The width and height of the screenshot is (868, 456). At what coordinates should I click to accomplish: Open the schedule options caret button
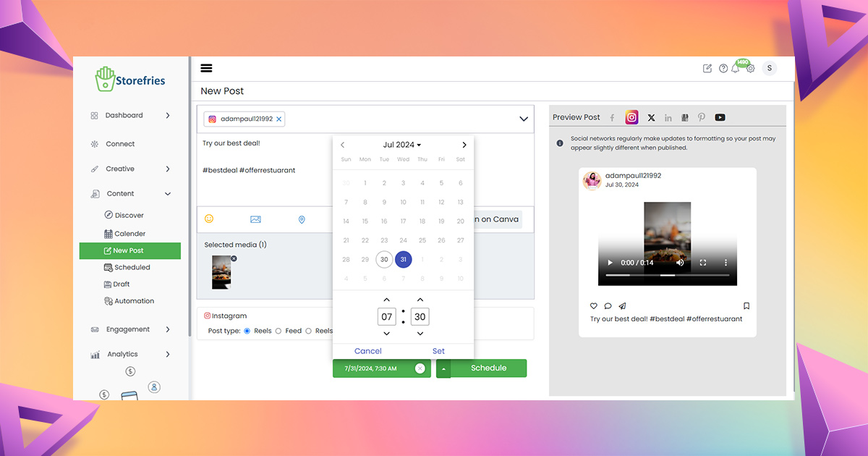pos(443,368)
